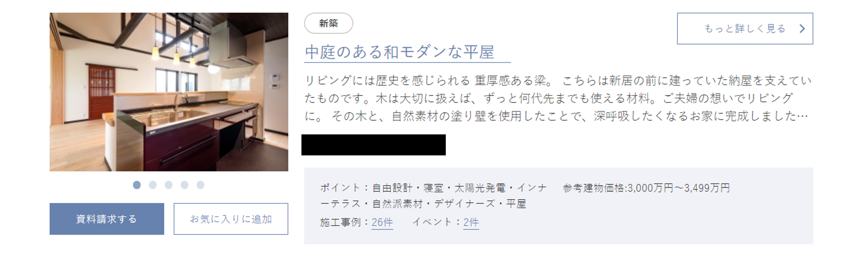Click the kitchen interior photo

[169, 92]
